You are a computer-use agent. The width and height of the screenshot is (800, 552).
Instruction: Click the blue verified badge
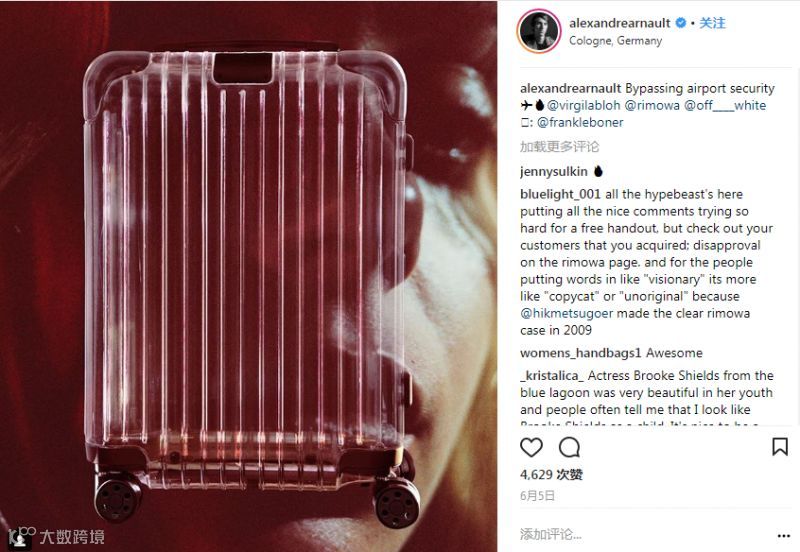point(681,23)
